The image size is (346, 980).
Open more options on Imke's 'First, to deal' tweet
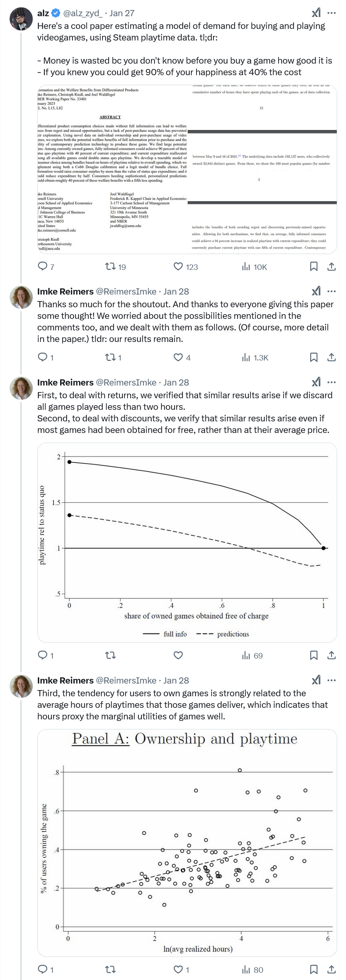tap(331, 382)
